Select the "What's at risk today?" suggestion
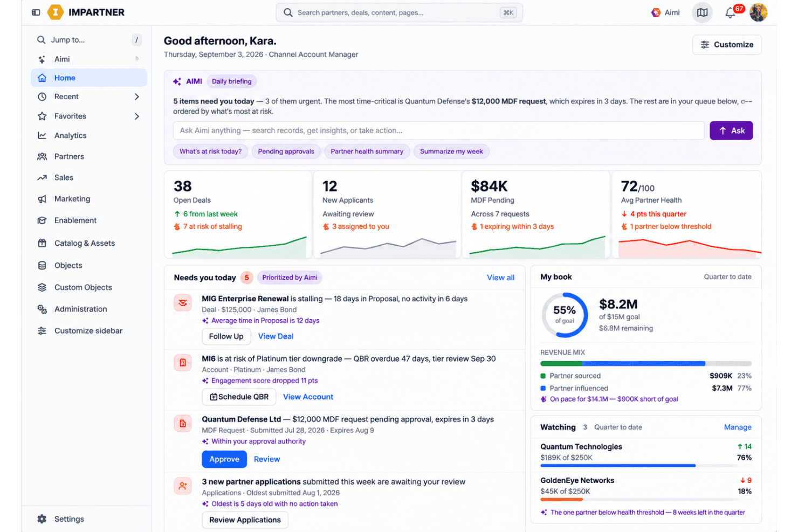The height and width of the screenshot is (532, 798). (x=211, y=151)
